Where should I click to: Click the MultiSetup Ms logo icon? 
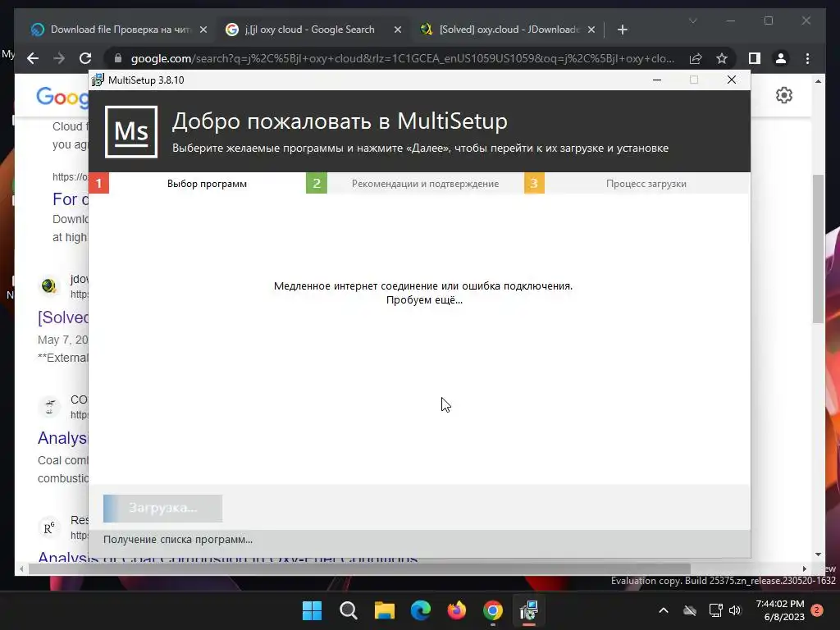131,132
